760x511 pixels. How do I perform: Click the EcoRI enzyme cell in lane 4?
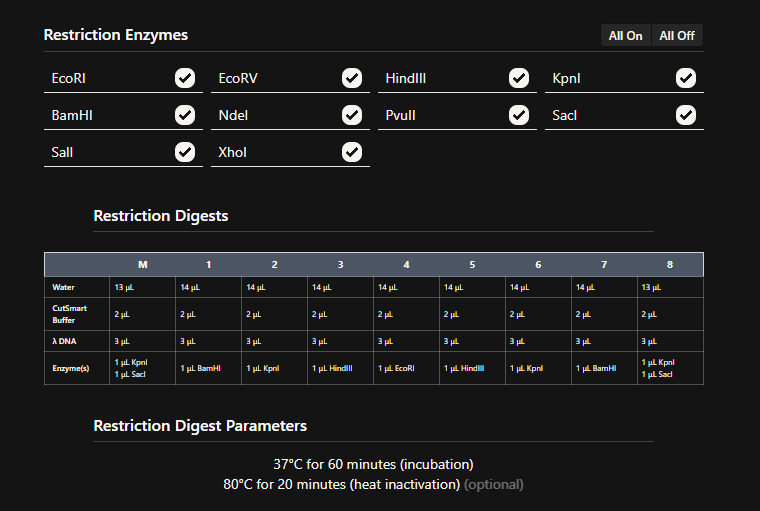coord(399,368)
